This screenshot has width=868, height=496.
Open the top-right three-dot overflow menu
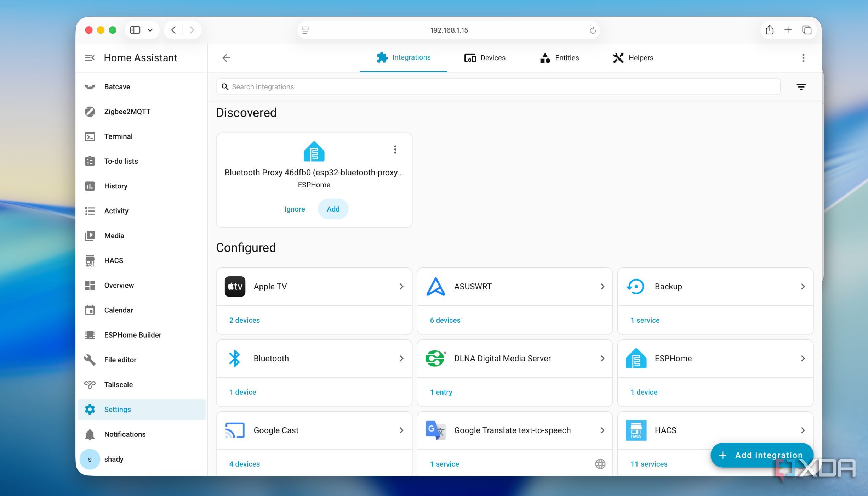(803, 58)
